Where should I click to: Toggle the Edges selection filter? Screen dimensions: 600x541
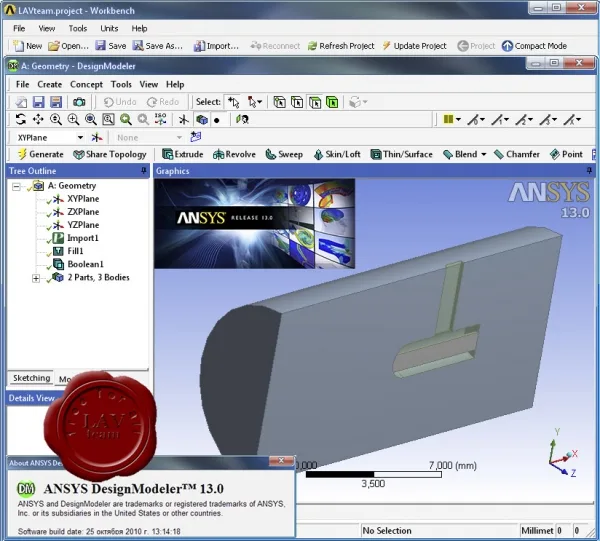[297, 102]
